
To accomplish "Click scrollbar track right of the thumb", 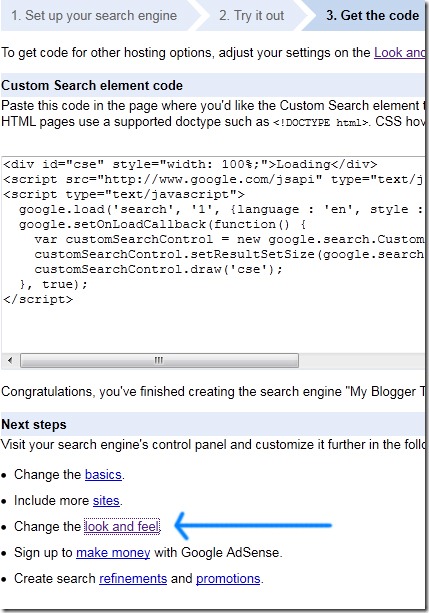I will pos(361,360).
